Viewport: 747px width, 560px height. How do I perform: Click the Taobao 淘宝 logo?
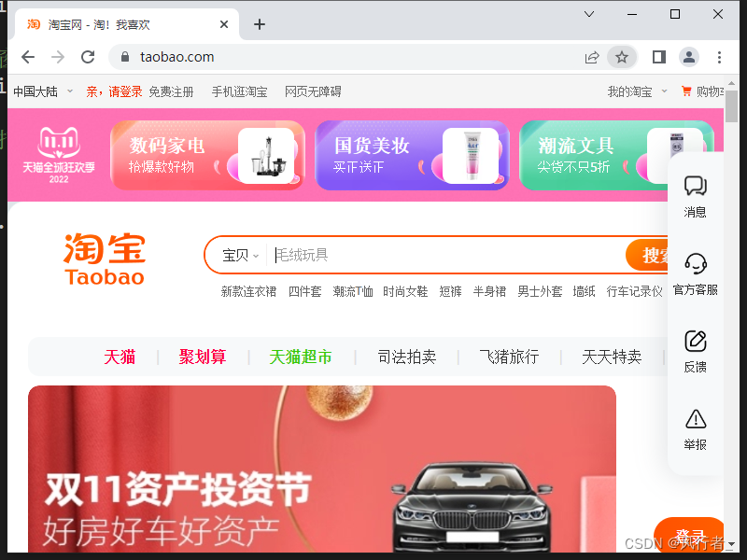(105, 259)
